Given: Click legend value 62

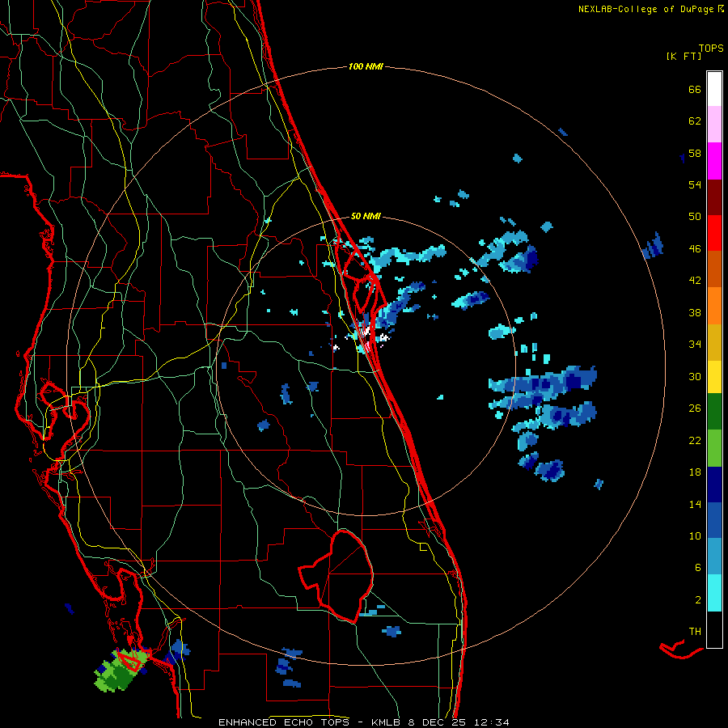Looking at the screenshot, I should pos(695,121).
